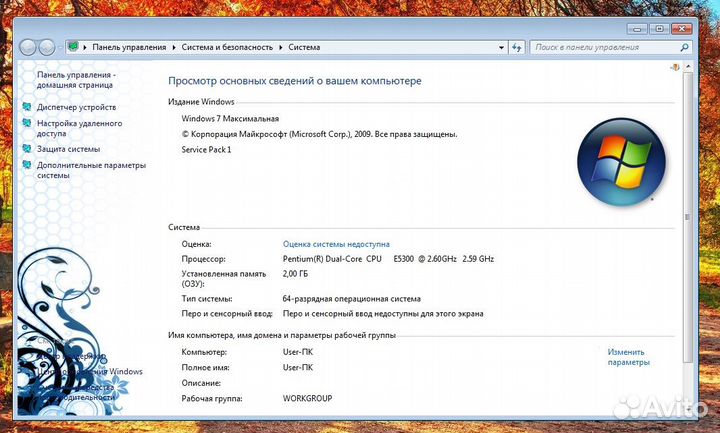
Task: Click the refresh button beside address bar
Action: pos(517,47)
